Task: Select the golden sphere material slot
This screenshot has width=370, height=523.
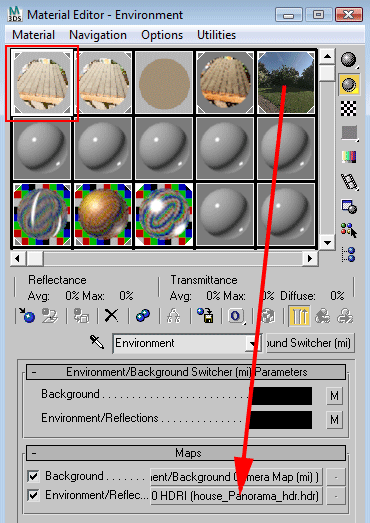Action: [x=103, y=214]
